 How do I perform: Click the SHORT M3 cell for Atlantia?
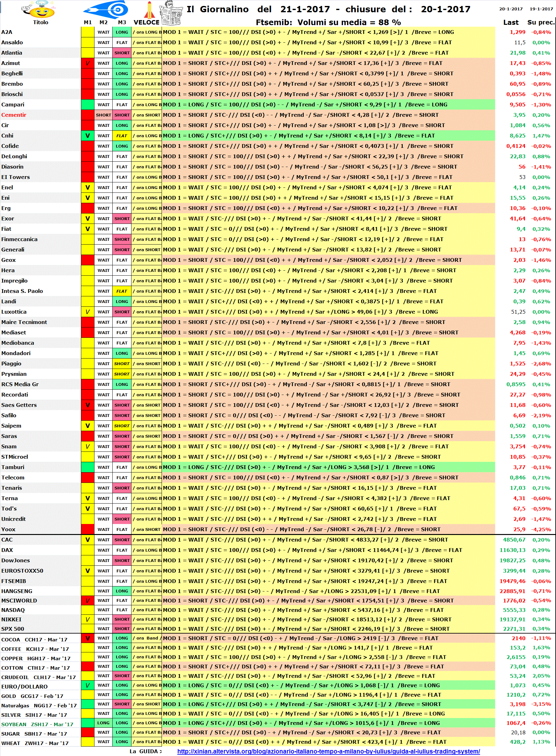122,53
